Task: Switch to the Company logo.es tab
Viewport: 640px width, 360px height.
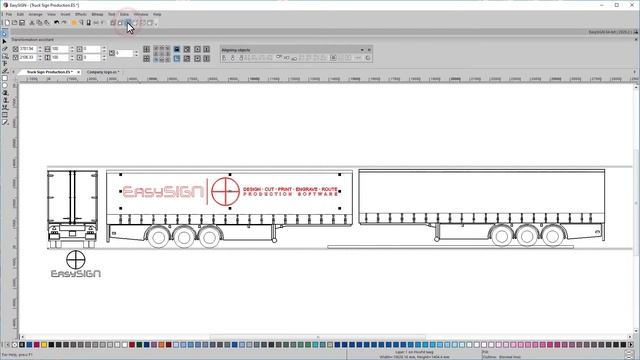Action: click(102, 72)
